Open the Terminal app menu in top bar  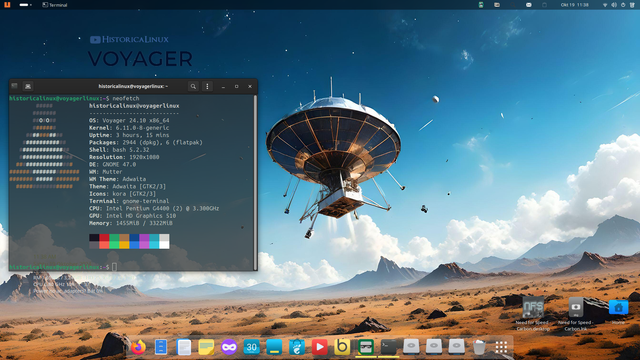tap(55, 5)
